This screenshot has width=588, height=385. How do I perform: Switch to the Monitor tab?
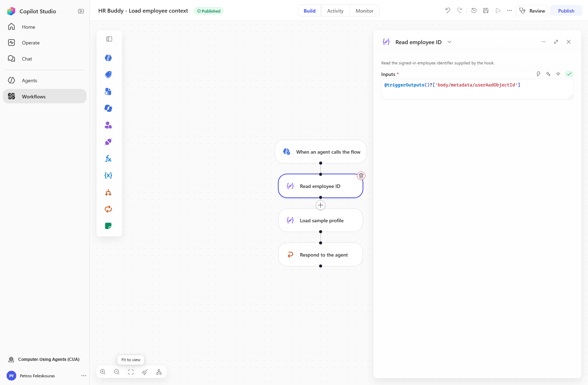[364, 11]
